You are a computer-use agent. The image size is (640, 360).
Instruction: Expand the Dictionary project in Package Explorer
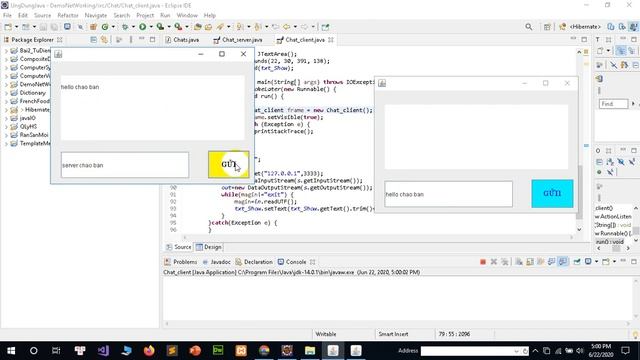6,93
